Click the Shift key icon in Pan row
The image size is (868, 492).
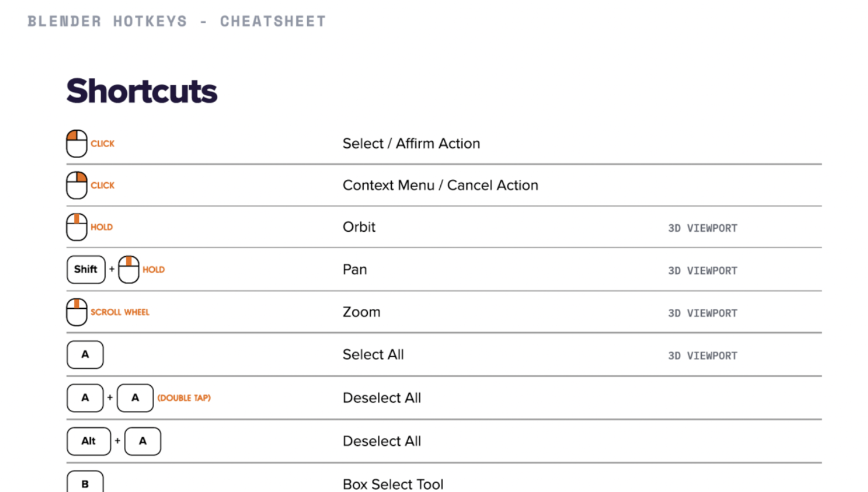(86, 269)
